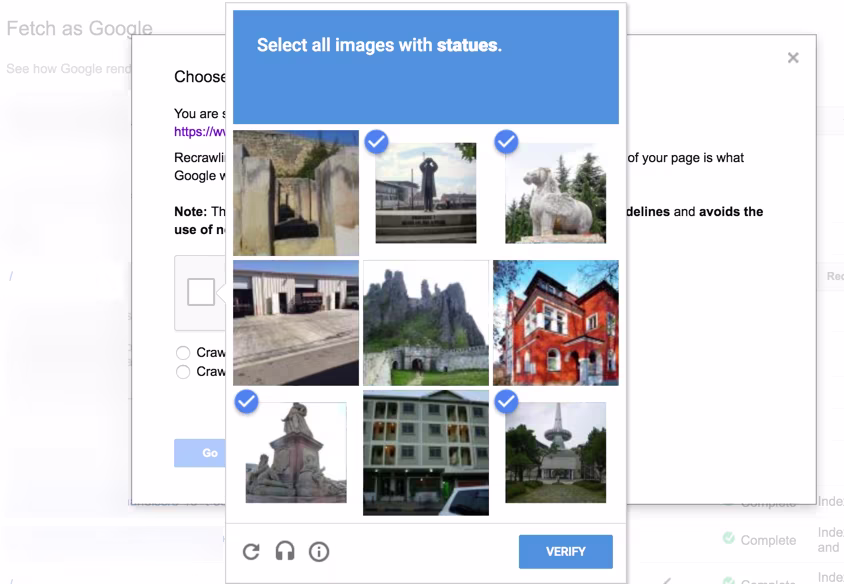The width and height of the screenshot is (844, 584).
Task: Open the CAPTCHA information popup
Action: 319,551
